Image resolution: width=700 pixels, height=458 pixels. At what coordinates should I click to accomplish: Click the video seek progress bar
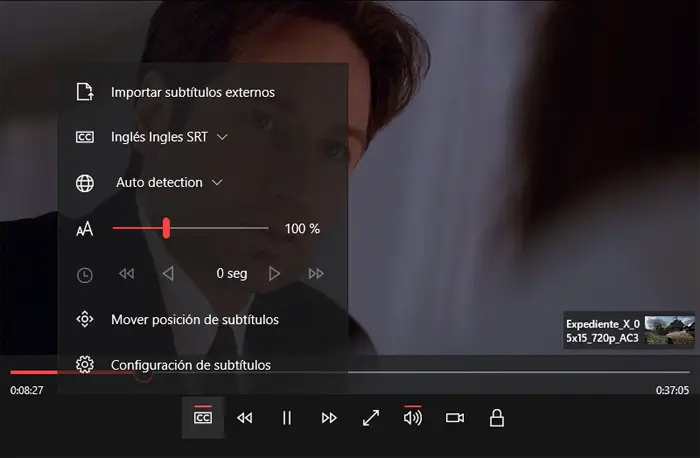click(350, 372)
